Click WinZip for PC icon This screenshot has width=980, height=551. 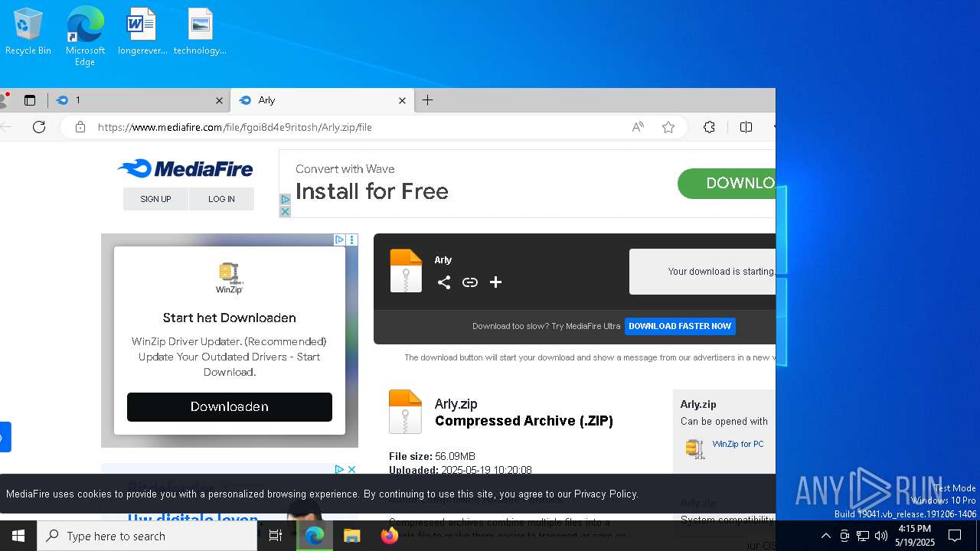(695, 448)
